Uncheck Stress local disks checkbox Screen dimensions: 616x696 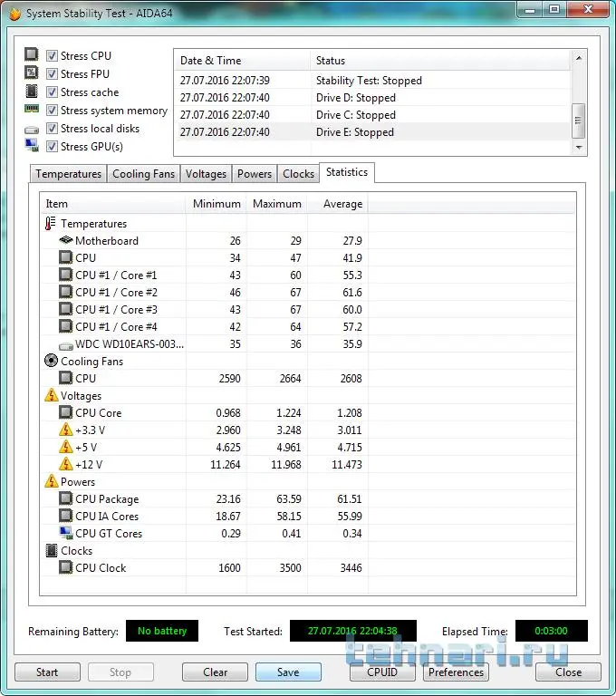[52, 129]
